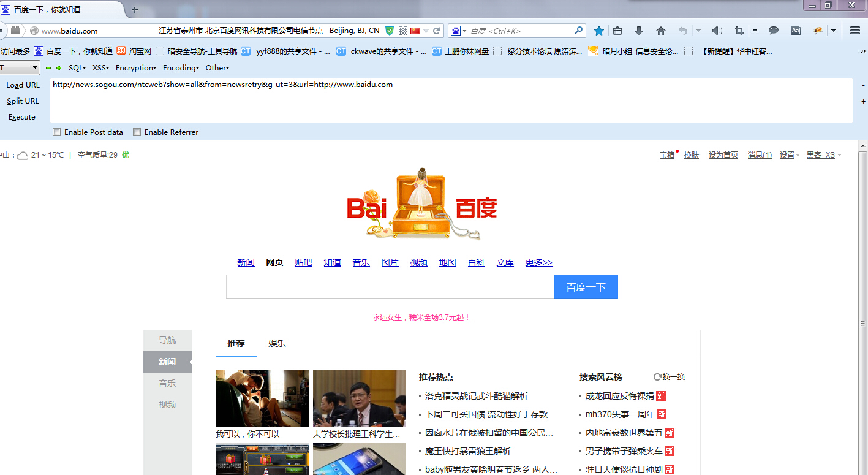This screenshot has width=868, height=475.
Task: Open the 淘宝网 bookmark
Action: 134,51
